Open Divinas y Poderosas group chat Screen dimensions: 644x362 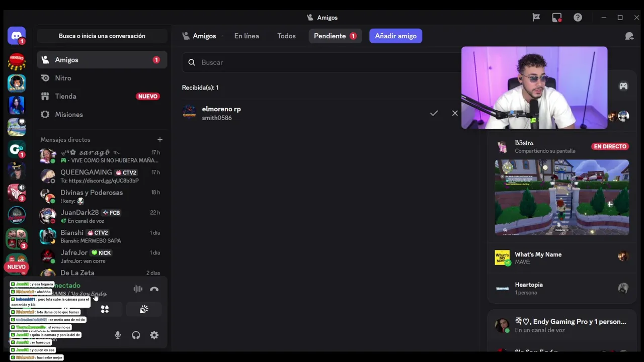click(x=102, y=196)
